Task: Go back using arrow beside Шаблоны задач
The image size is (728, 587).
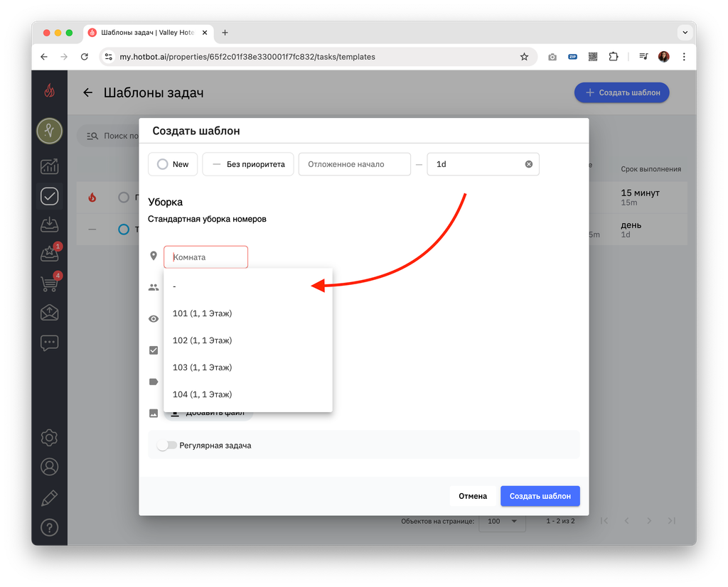Action: click(x=87, y=93)
